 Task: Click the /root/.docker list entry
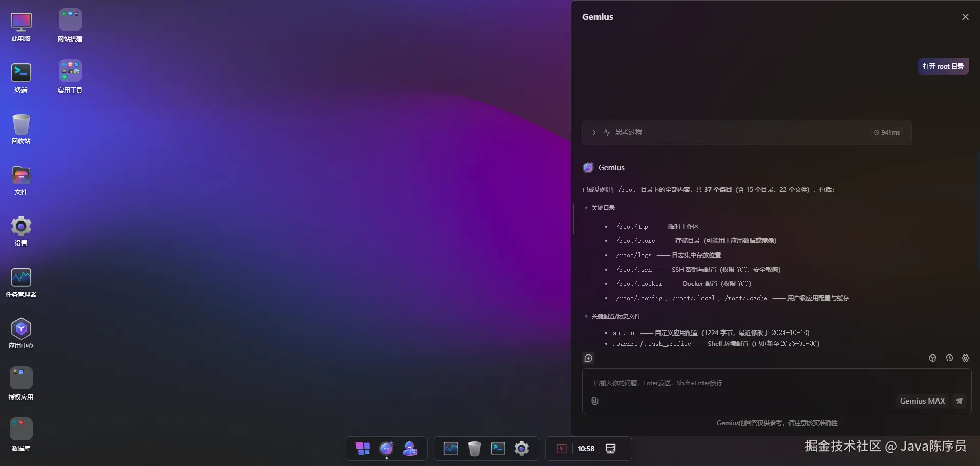tap(684, 284)
